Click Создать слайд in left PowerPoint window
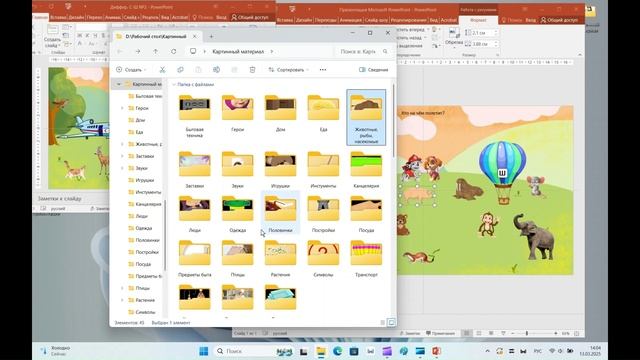640x360 pixels. [52, 37]
